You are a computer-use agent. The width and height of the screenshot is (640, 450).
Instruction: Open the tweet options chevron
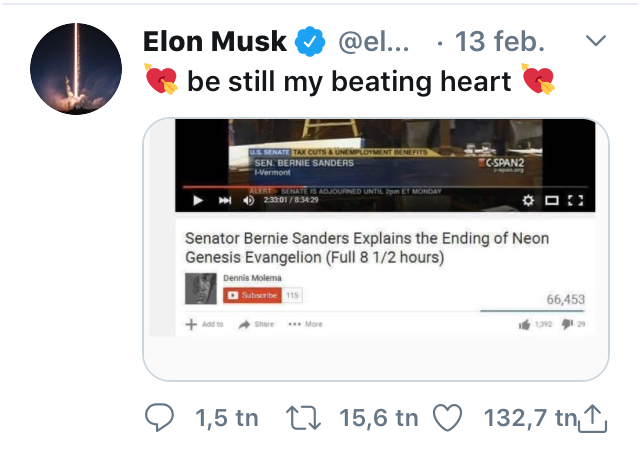click(594, 42)
